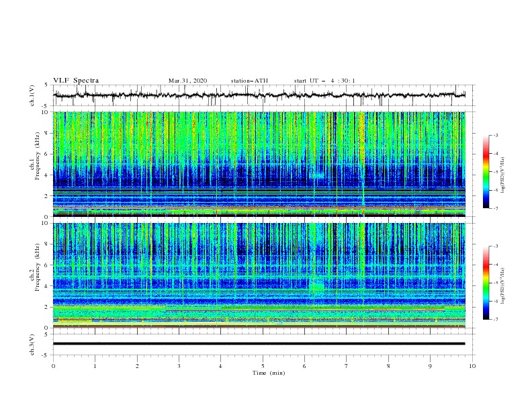This screenshot has width=532, height=411.
Task: Click the ch.2 PSD color scale bar
Action: pos(486,283)
